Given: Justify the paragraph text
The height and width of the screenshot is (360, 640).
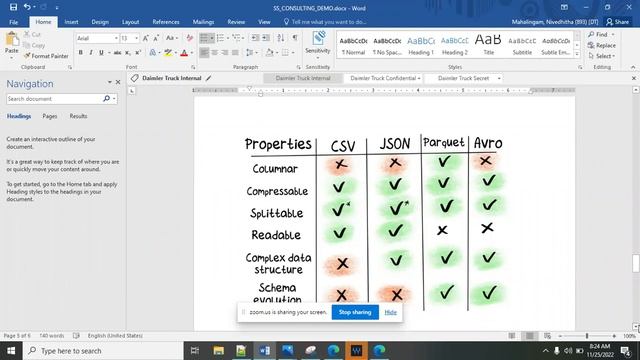Looking at the screenshot, I should tap(235, 53).
